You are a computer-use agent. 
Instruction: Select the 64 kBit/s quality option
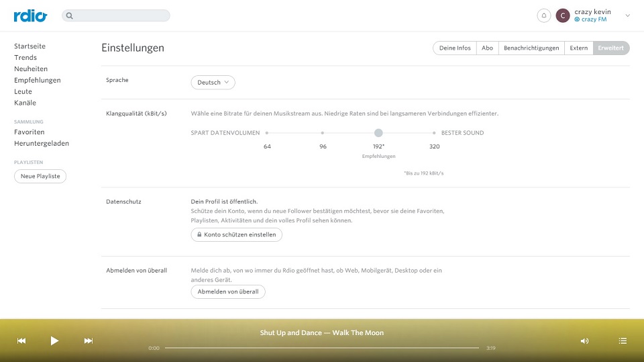tap(267, 133)
